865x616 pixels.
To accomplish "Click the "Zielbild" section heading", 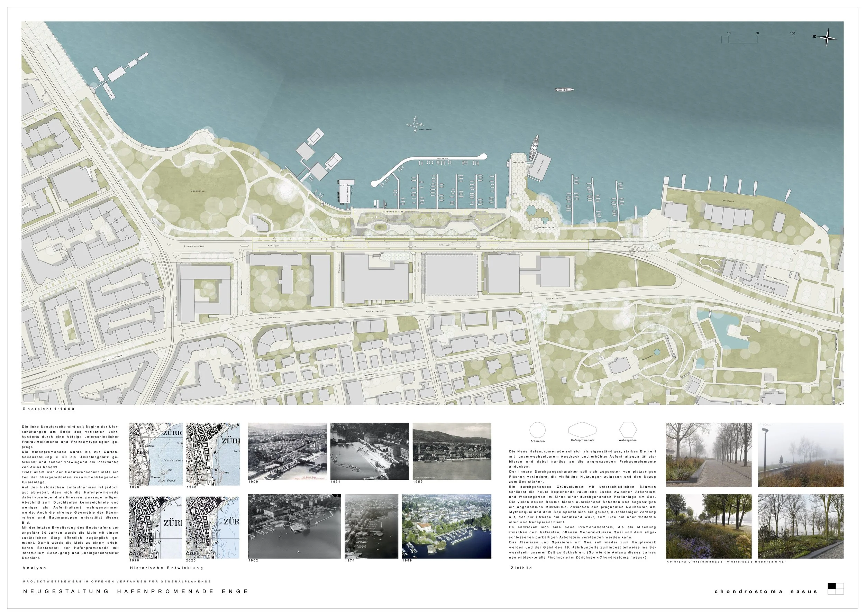I will coord(521,568).
